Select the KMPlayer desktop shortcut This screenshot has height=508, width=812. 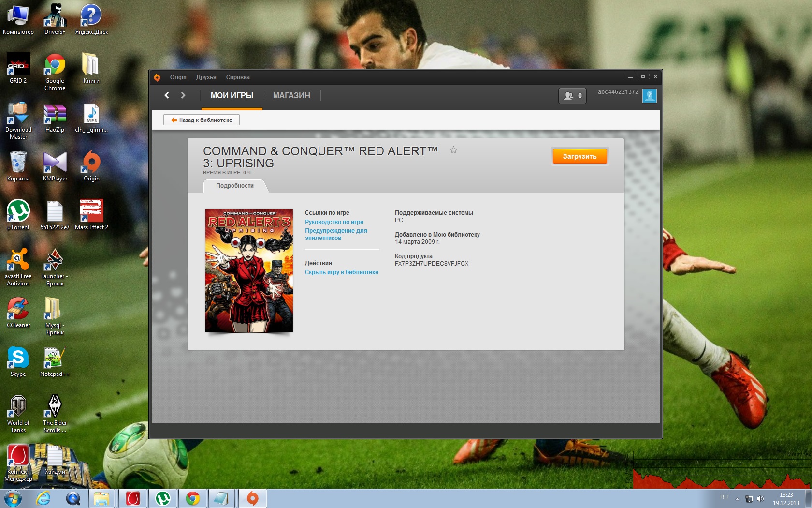(55, 167)
